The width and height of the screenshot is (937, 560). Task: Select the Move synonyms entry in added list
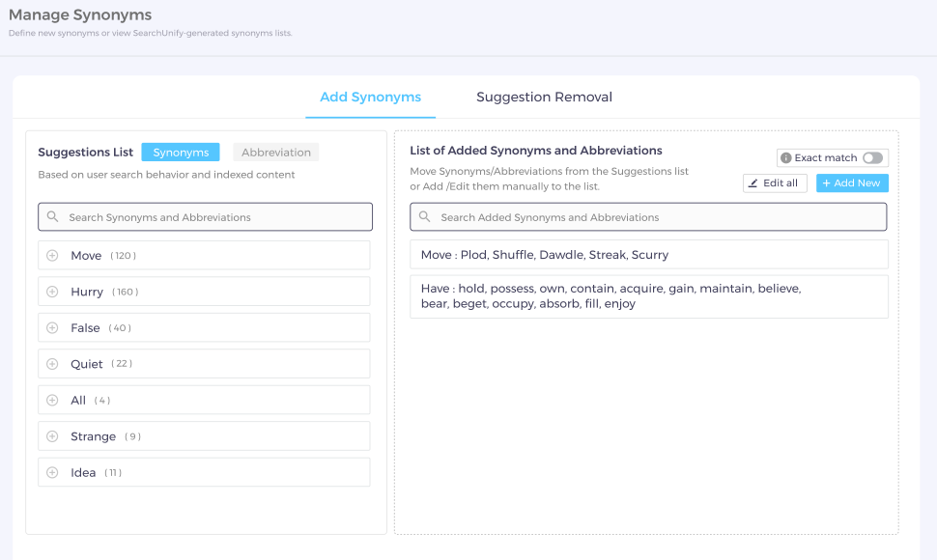point(648,255)
